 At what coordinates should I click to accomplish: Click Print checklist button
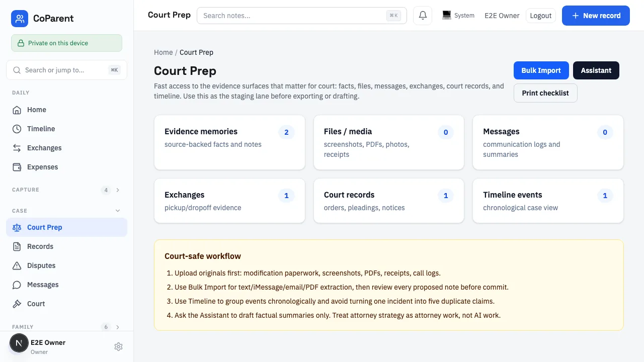pos(545,93)
